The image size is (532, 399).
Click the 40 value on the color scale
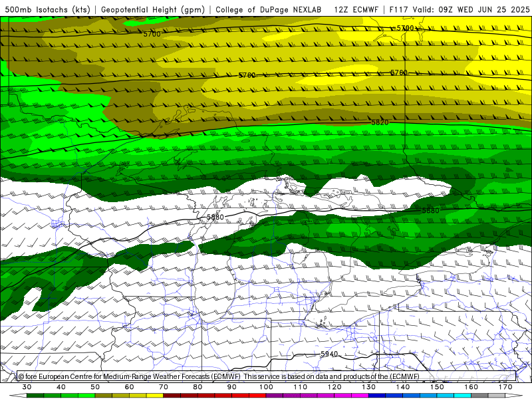[61, 387]
